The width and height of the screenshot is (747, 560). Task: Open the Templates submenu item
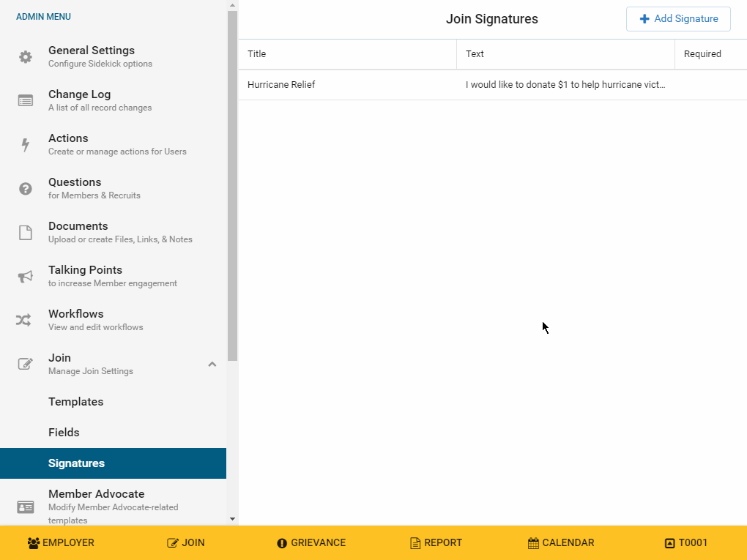point(76,402)
